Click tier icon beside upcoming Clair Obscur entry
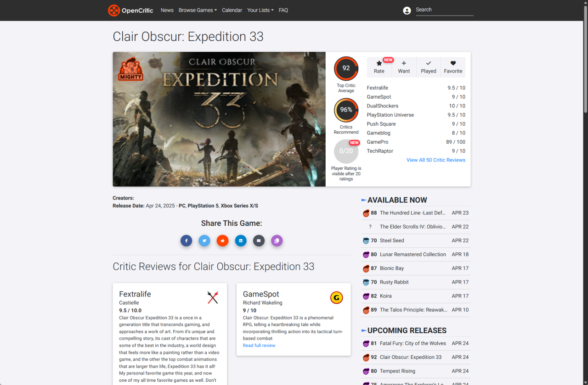The height and width of the screenshot is (385, 588). pyautogui.click(x=366, y=357)
